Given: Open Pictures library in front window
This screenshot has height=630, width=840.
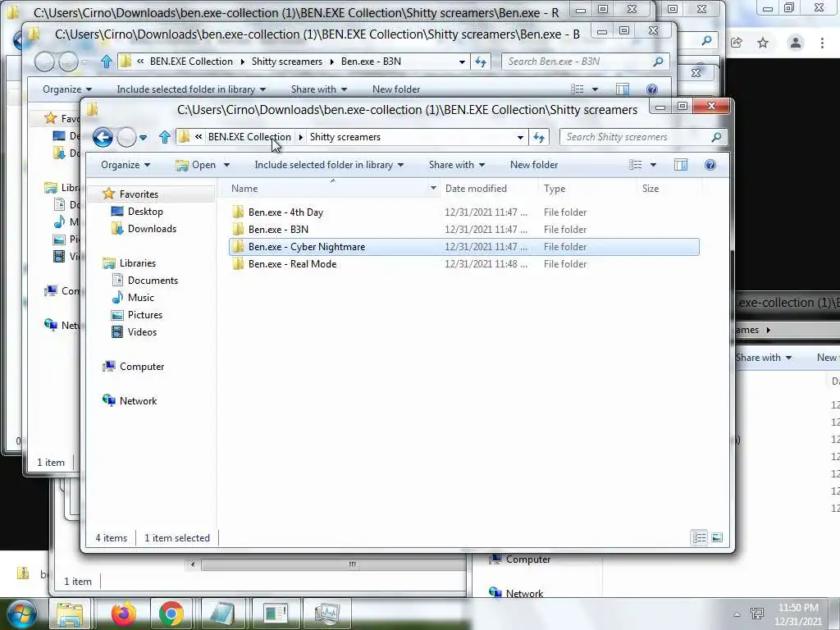Looking at the screenshot, I should click(x=144, y=314).
